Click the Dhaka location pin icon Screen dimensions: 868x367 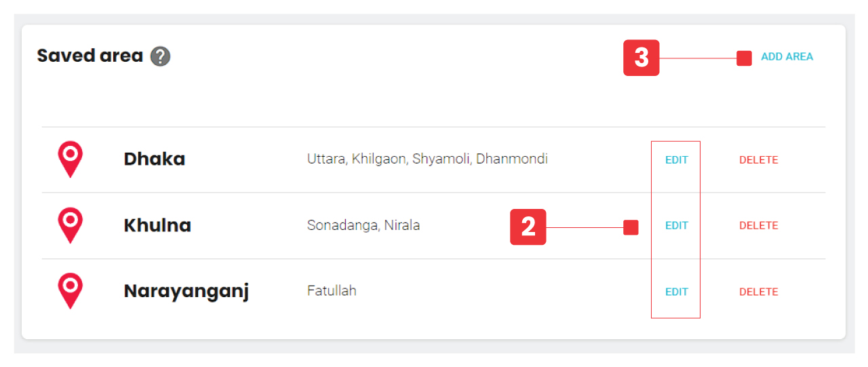coord(70,159)
